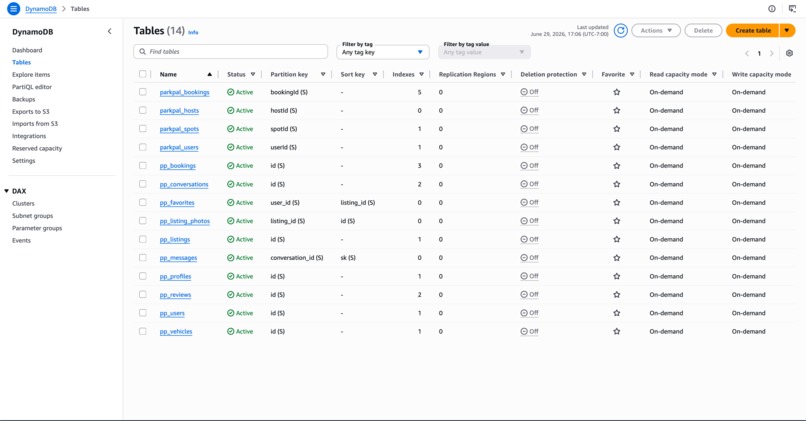Click the refresh tables icon
Image resolution: width=806 pixels, height=421 pixels.
tap(620, 31)
